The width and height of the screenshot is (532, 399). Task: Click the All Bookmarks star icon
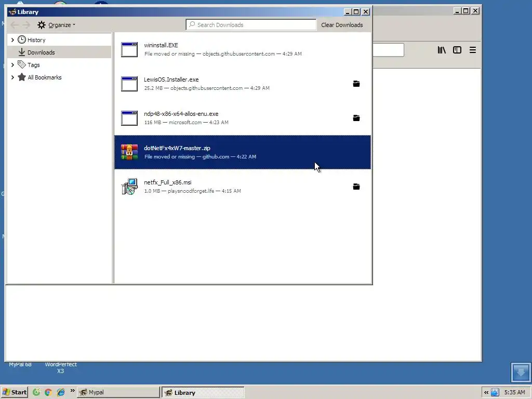click(22, 77)
